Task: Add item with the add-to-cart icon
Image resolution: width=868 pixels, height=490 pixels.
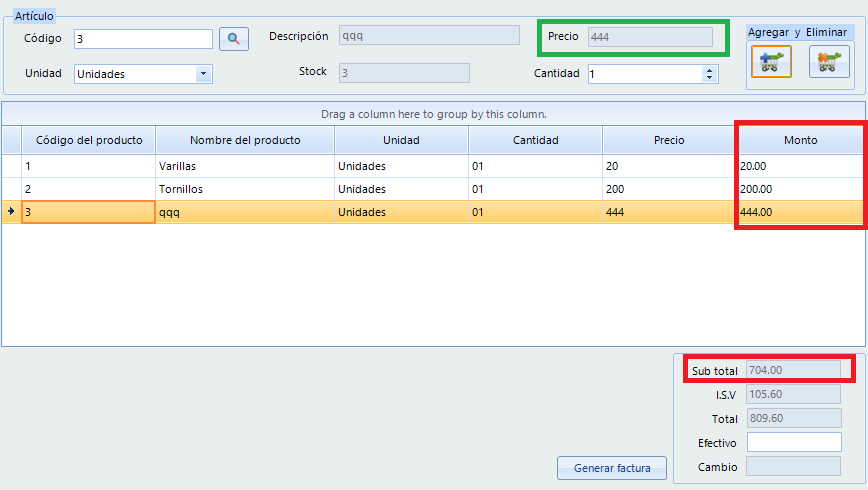Action: (771, 61)
